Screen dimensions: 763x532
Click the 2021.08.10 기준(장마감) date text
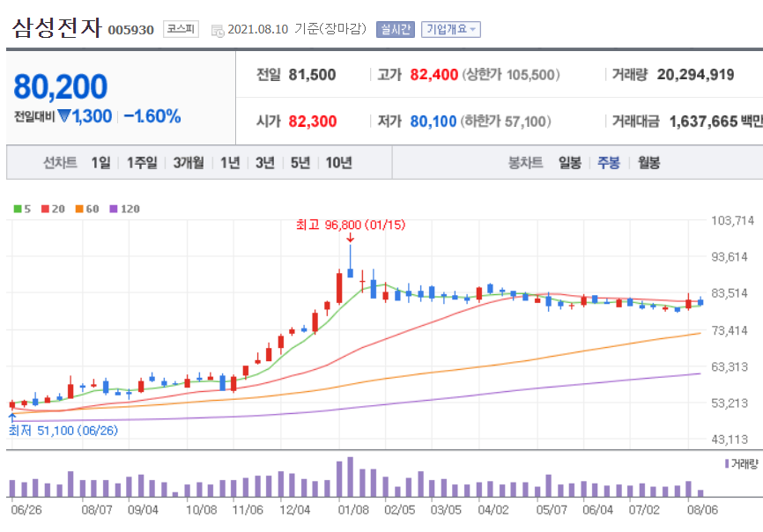tap(297, 29)
